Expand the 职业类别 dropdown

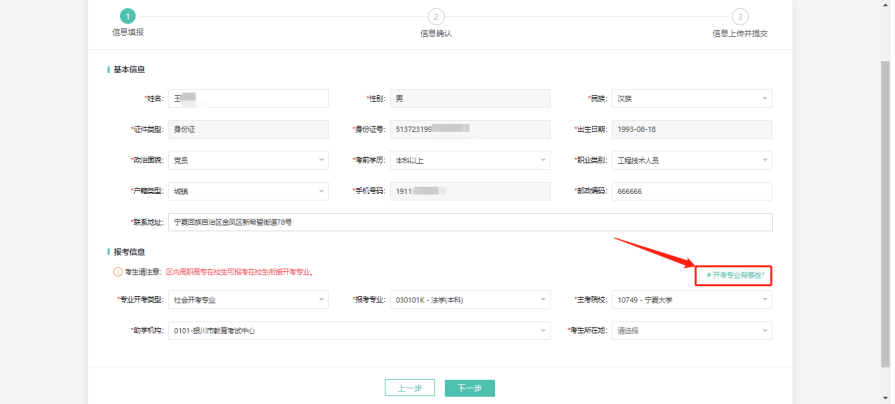[692, 160]
